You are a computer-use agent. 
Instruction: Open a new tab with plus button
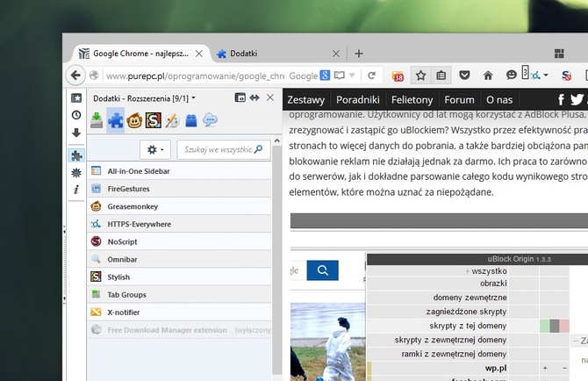pos(359,54)
